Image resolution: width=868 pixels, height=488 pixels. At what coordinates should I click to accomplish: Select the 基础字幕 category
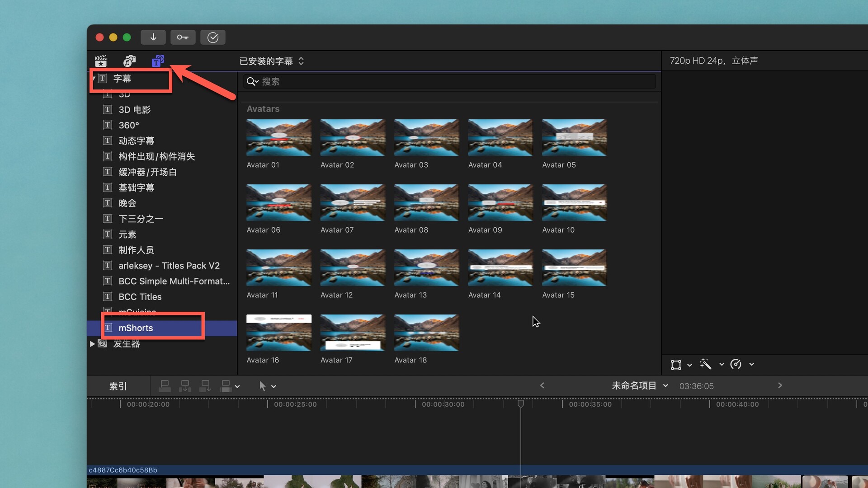coord(163,188)
